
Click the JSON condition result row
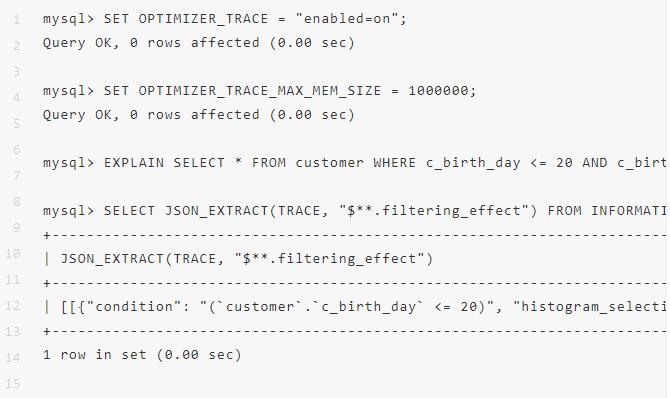tap(355, 307)
